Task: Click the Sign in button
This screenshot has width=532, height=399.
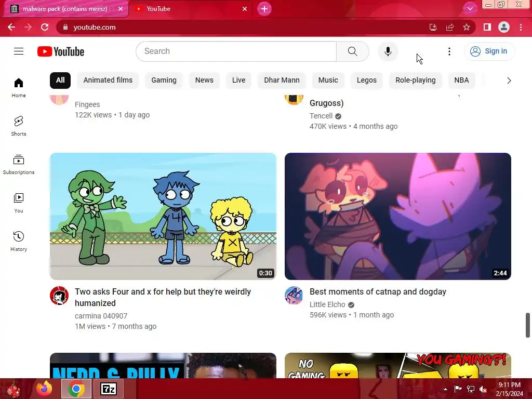Action: (489, 51)
